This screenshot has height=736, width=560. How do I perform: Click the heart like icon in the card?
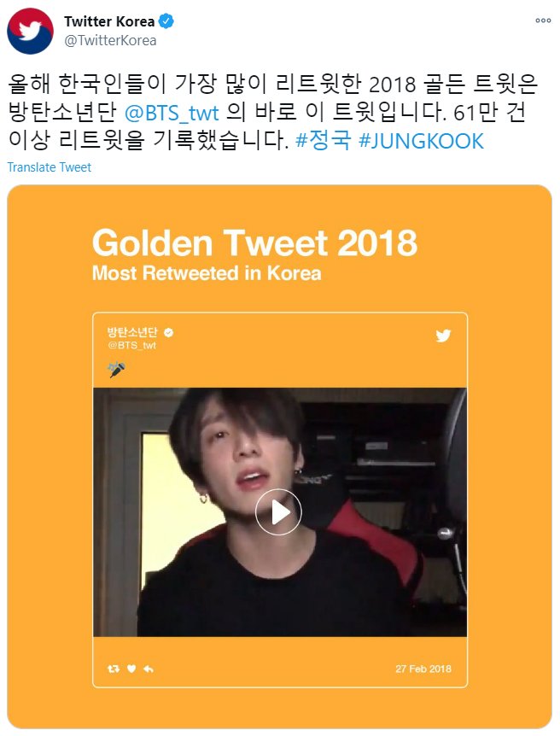tap(131, 669)
